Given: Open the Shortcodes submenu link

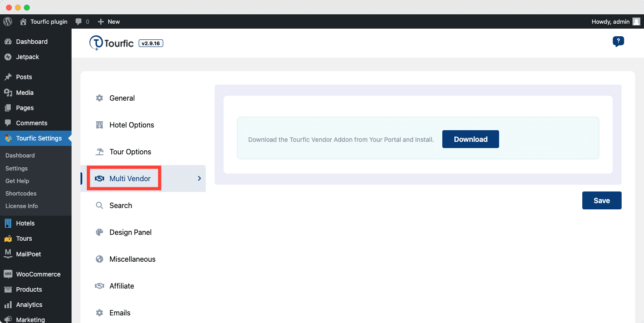Looking at the screenshot, I should click(x=21, y=193).
